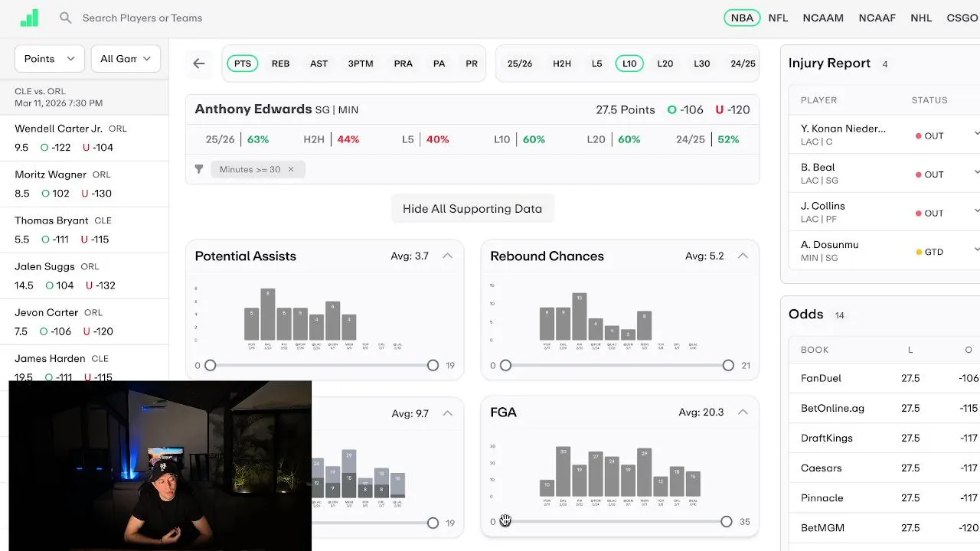
Task: Expand Y. Konan Niederhauser injury row
Action: [x=976, y=134]
